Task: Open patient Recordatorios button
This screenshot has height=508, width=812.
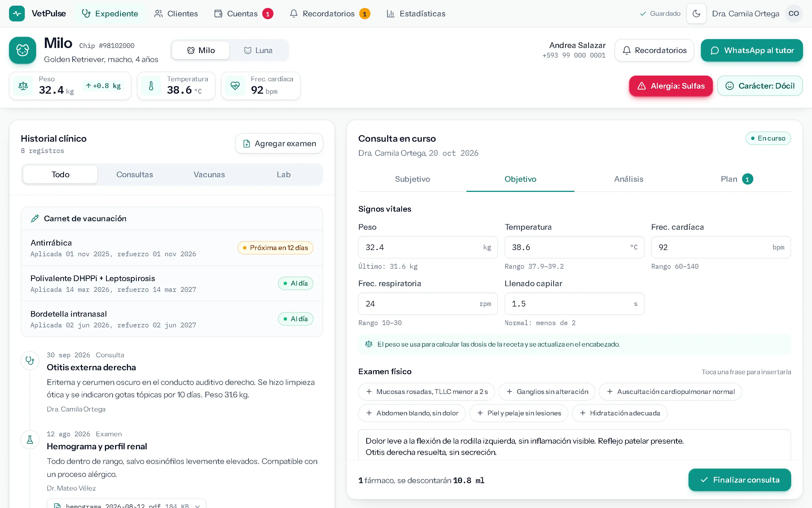Action: coord(654,51)
